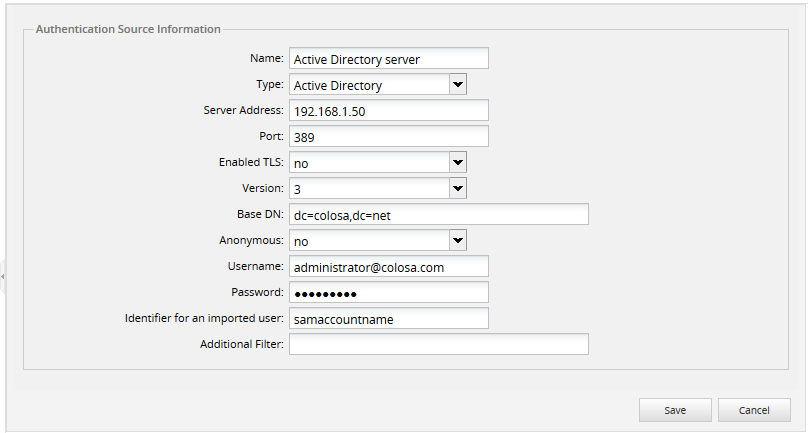808x433 pixels.
Task: Click the Username field
Action: (388, 266)
